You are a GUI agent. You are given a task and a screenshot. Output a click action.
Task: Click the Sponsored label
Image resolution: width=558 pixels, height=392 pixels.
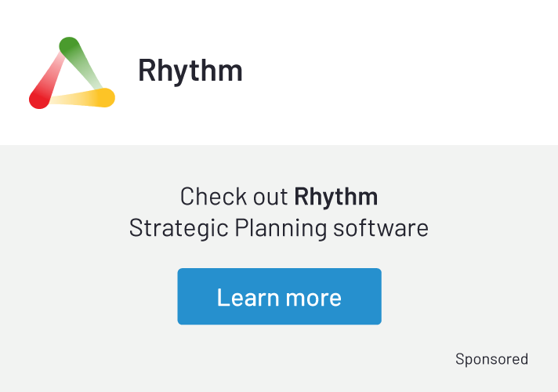pyautogui.click(x=491, y=359)
